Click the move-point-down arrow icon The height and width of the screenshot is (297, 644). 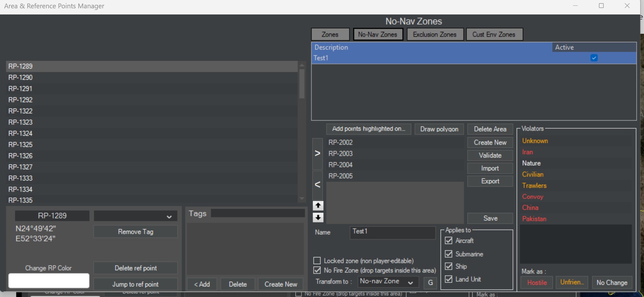318,218
